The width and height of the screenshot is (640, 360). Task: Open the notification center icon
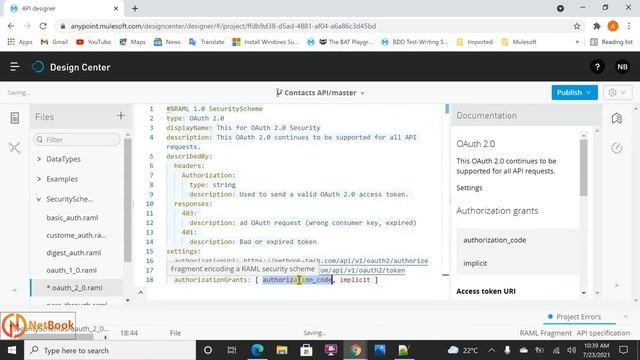[623, 350]
